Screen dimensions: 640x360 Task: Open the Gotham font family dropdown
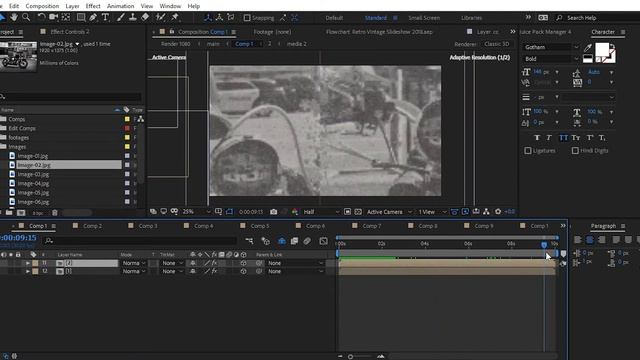coord(551,47)
